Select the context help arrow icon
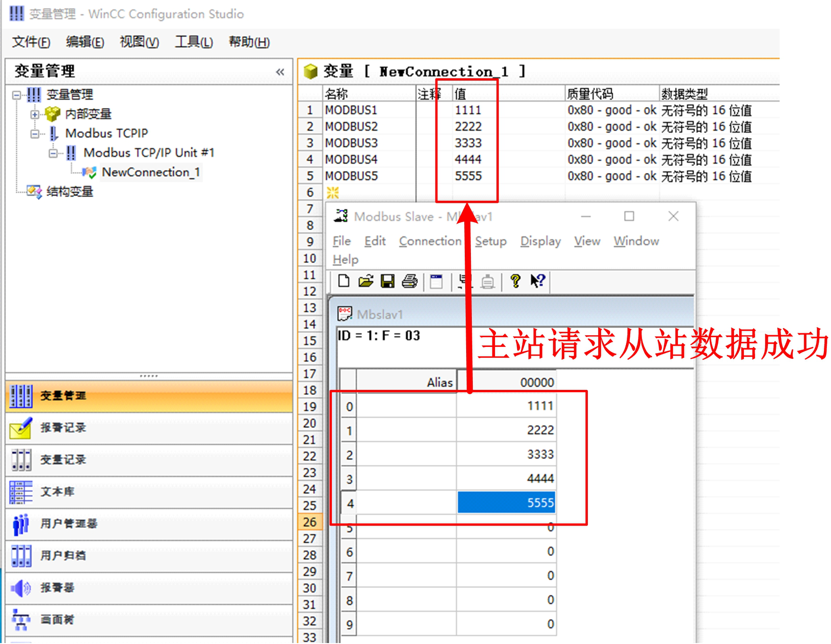The height and width of the screenshot is (644, 831). click(x=536, y=281)
